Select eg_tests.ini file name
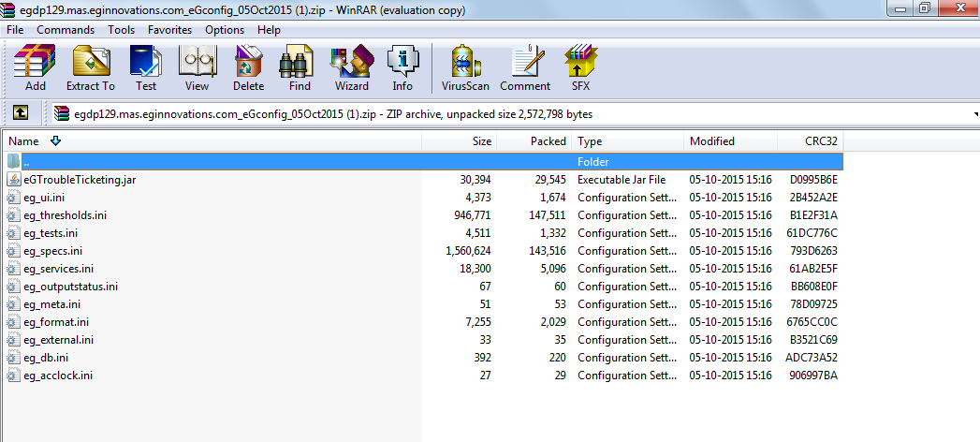980x442 pixels. tap(51, 233)
